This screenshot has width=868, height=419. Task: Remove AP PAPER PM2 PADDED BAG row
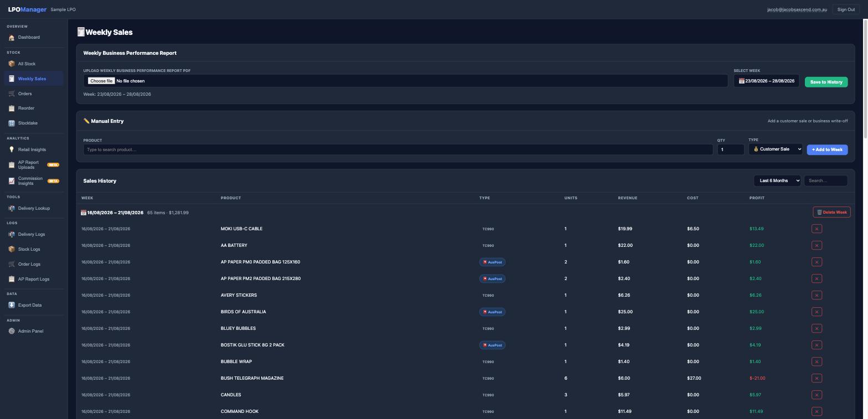[817, 278]
